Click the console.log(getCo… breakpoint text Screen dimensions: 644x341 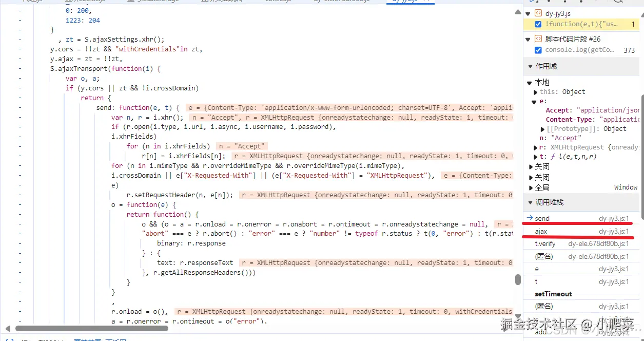579,50
